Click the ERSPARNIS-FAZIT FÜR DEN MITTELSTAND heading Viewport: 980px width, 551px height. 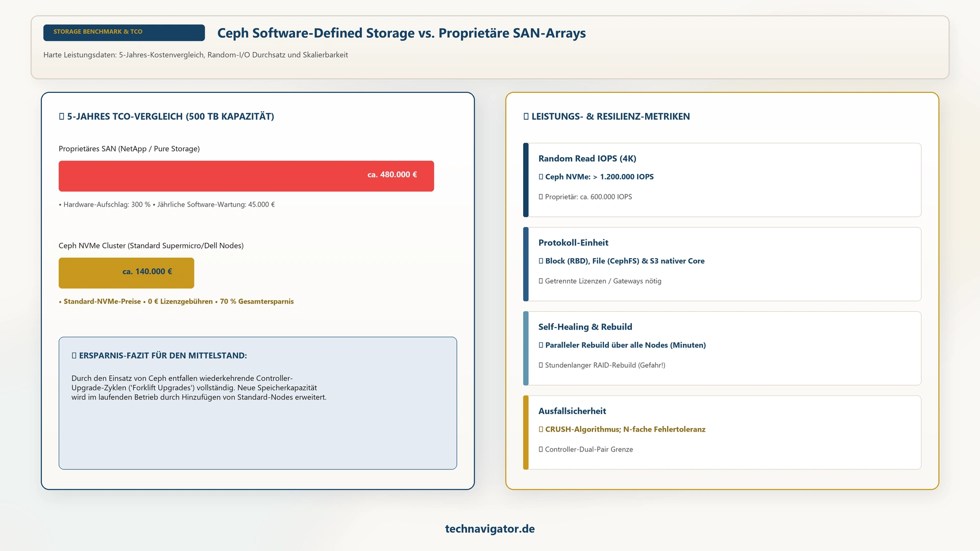159,356
